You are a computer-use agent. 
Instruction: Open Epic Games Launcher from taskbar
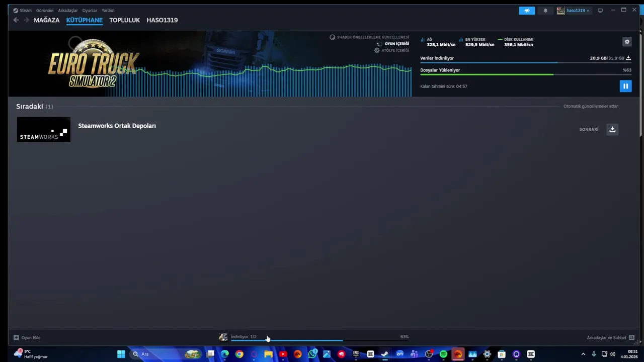point(356,354)
